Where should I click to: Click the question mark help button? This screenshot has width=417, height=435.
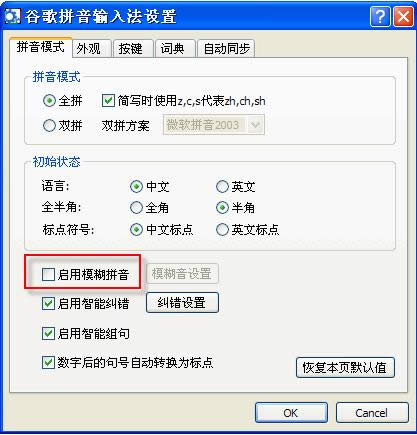click(x=380, y=16)
